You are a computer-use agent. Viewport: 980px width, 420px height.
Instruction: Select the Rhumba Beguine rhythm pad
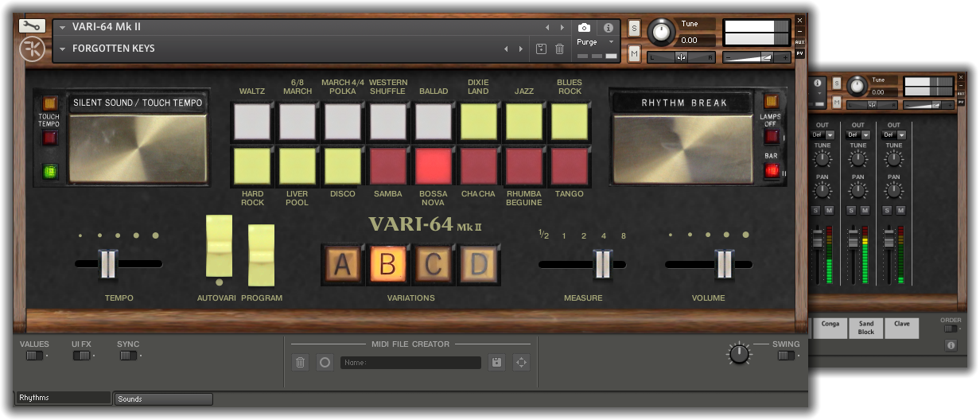coord(524,165)
